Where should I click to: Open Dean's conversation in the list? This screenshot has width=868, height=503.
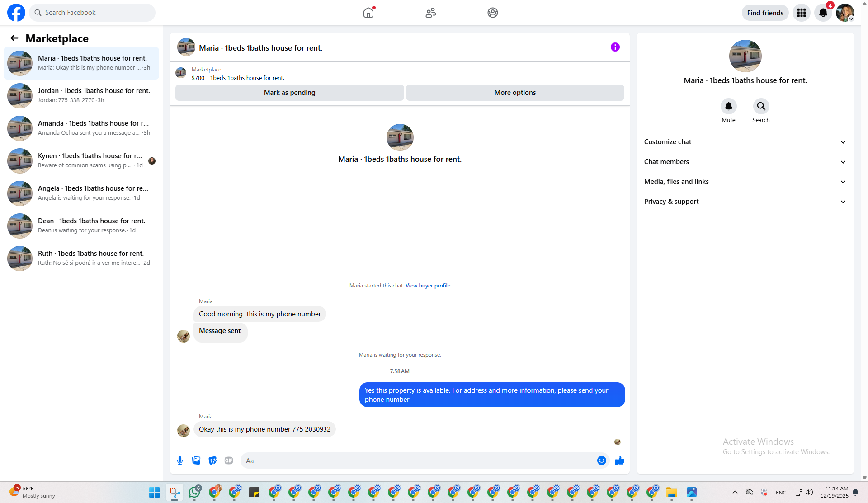tap(81, 226)
